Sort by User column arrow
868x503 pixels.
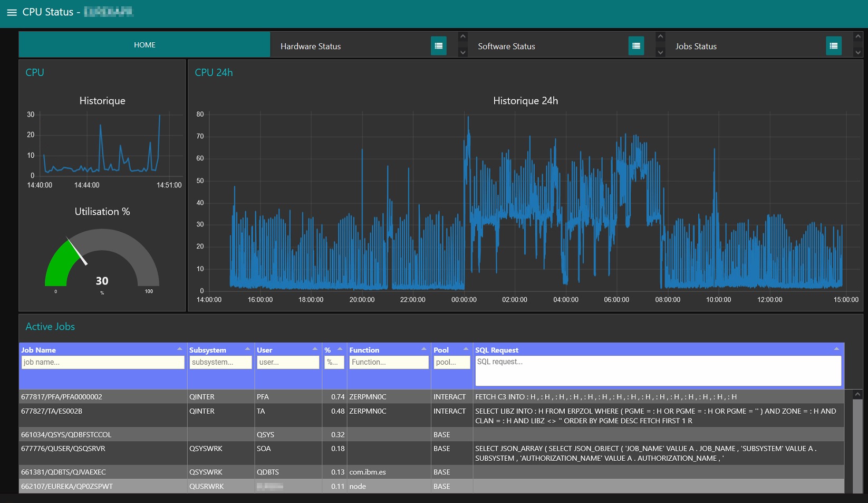(315, 349)
